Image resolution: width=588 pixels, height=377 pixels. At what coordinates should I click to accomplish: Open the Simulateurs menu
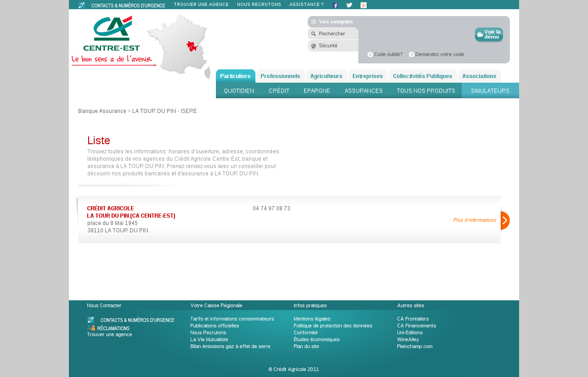coord(490,90)
